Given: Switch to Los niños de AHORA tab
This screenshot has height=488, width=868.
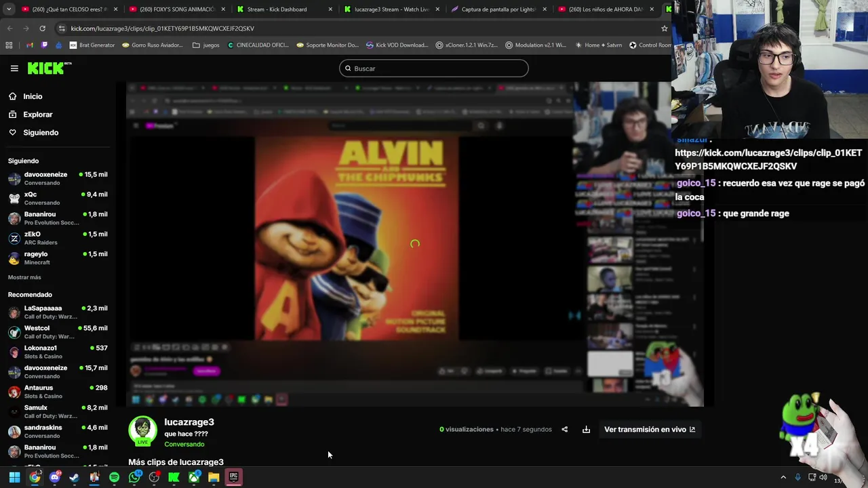Looking at the screenshot, I should click(605, 9).
